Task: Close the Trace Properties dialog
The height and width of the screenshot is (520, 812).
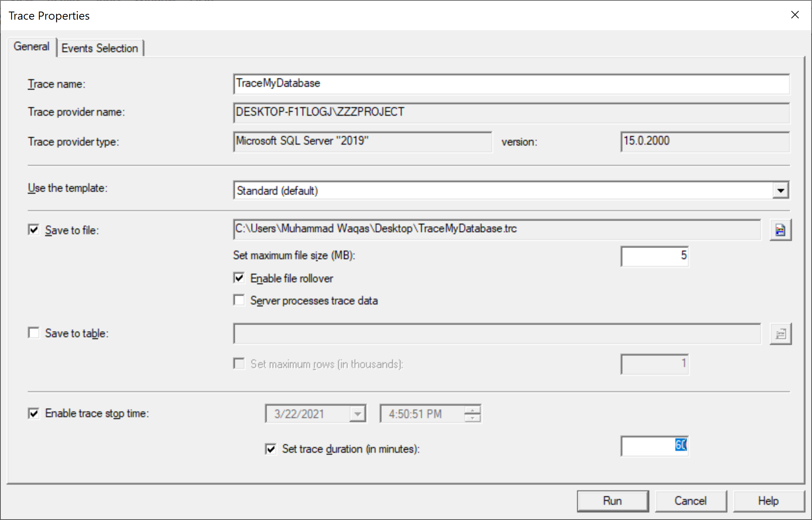Action: pos(795,15)
